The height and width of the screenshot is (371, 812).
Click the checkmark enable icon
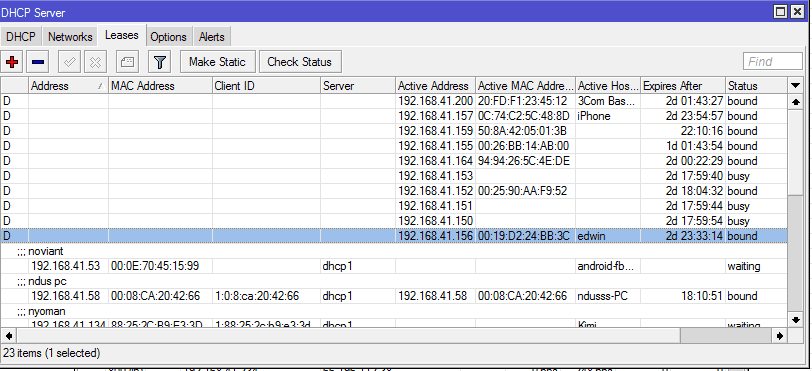(69, 62)
